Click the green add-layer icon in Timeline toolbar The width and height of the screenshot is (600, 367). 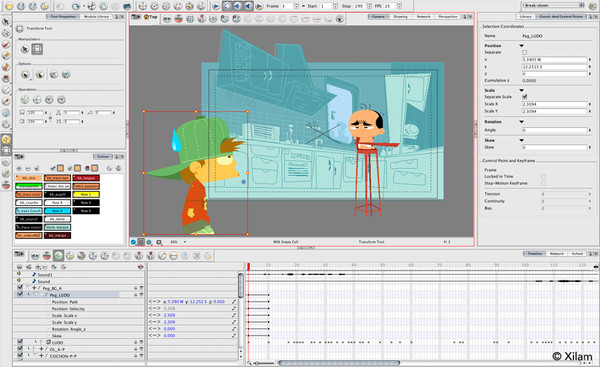pos(58,256)
